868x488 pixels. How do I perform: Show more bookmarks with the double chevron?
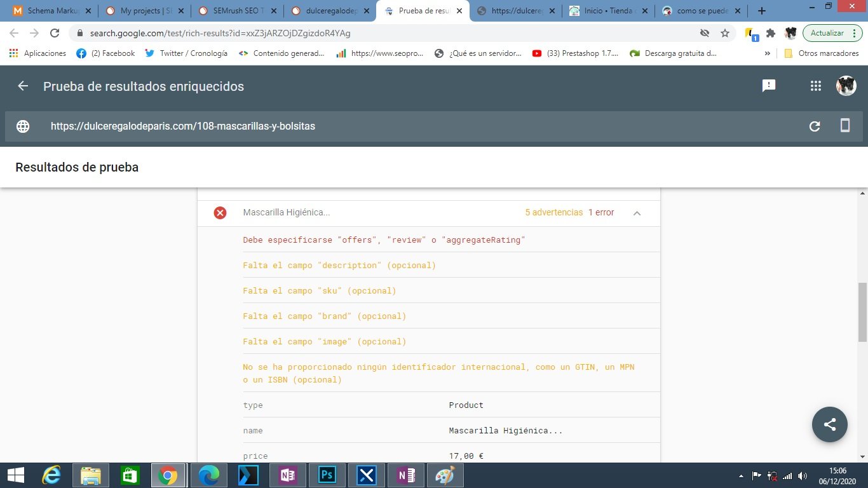pyautogui.click(x=767, y=53)
